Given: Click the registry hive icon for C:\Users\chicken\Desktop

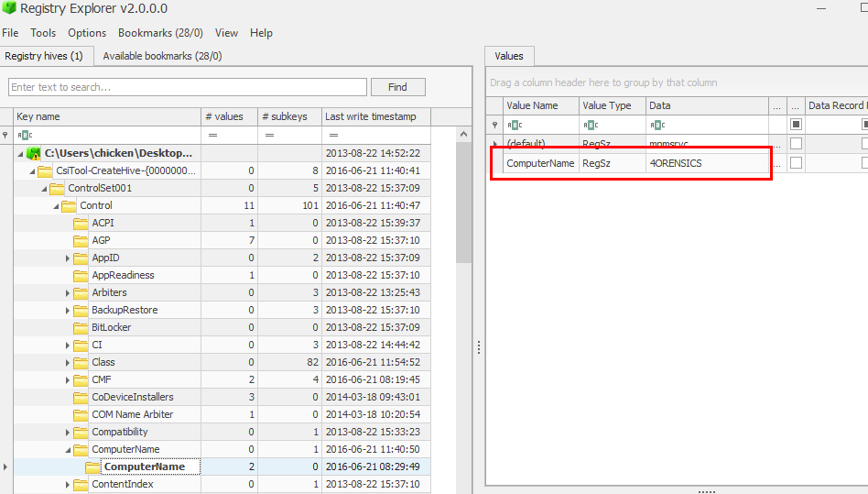Looking at the screenshot, I should coord(34,153).
